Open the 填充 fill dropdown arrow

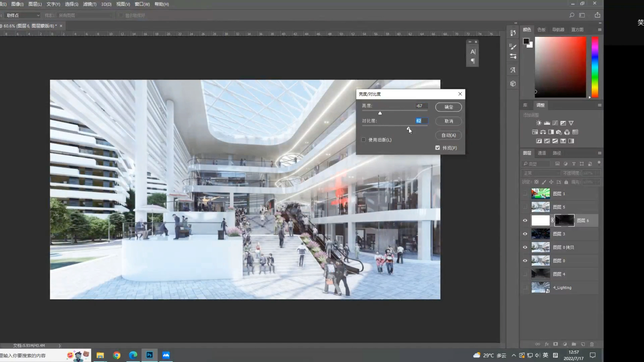point(598,182)
